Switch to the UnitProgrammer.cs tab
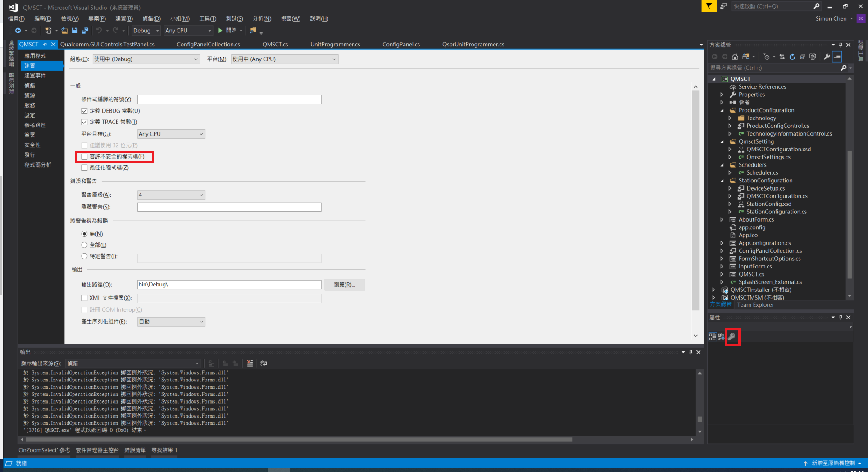This screenshot has height=472, width=868. coord(335,44)
